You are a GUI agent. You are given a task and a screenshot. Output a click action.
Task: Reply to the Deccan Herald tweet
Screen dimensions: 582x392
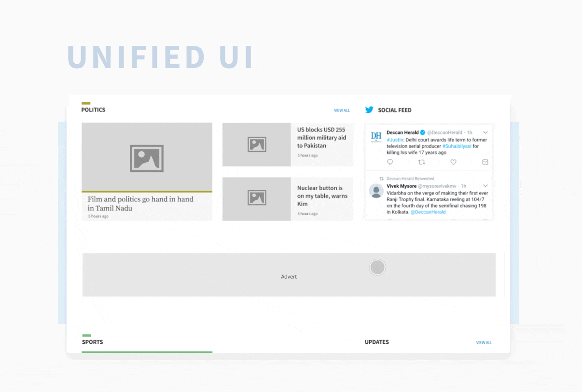pyautogui.click(x=390, y=162)
